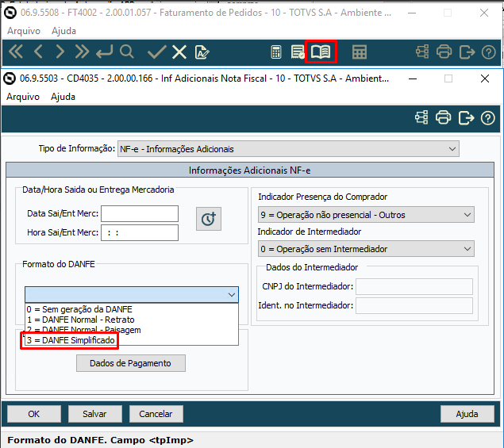Select option 3 = DANFE Simplificado
The width and height of the screenshot is (504, 448).
click(x=132, y=340)
